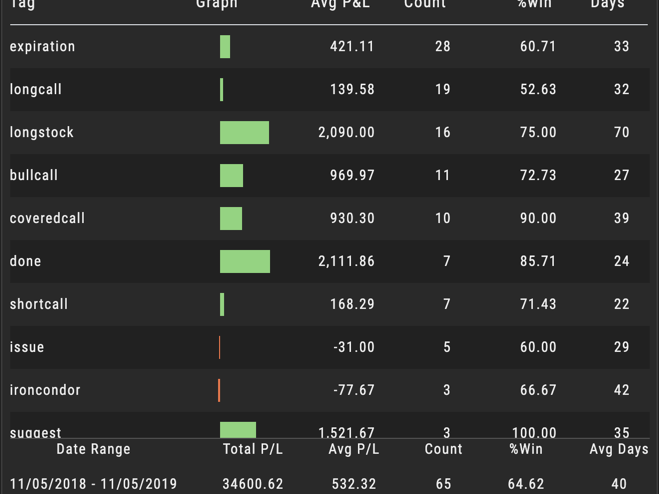Sort by the Tag column header

click(22, 5)
